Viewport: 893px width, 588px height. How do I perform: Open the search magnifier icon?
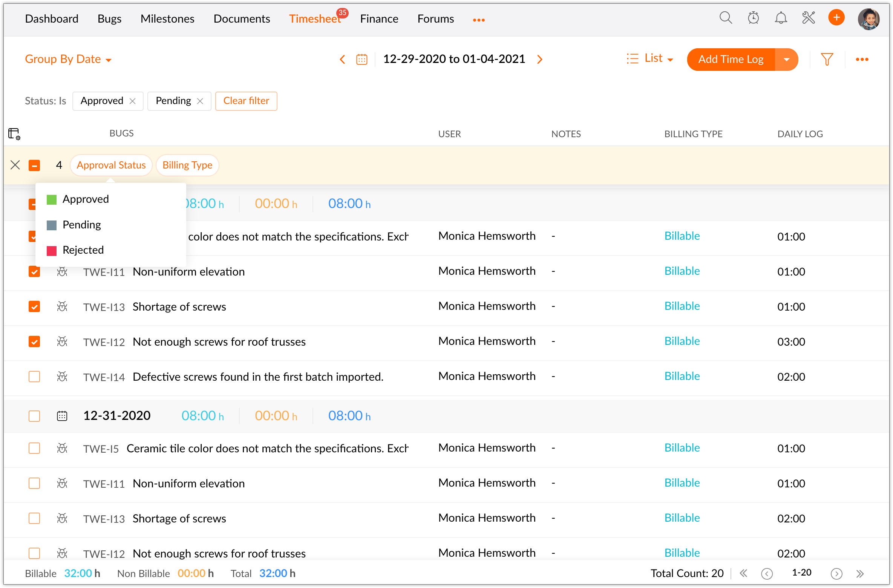tap(725, 18)
